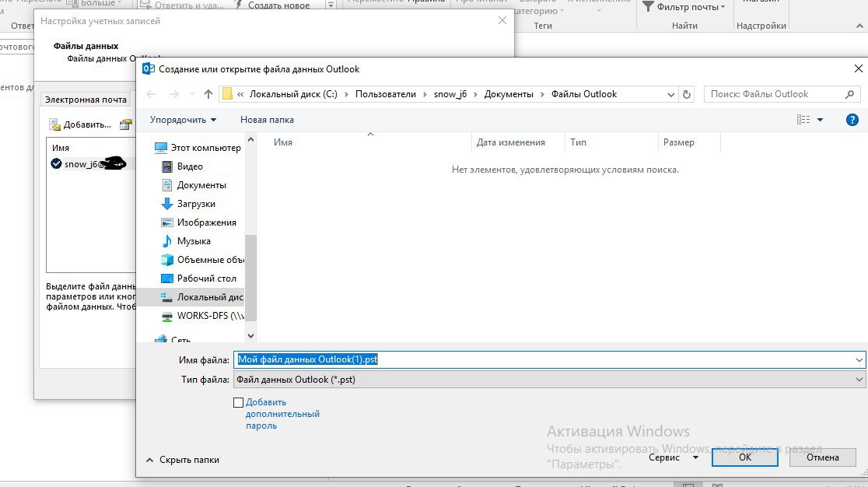Click the Добавить icon in account settings
This screenshot has height=487, width=868.
[x=54, y=124]
